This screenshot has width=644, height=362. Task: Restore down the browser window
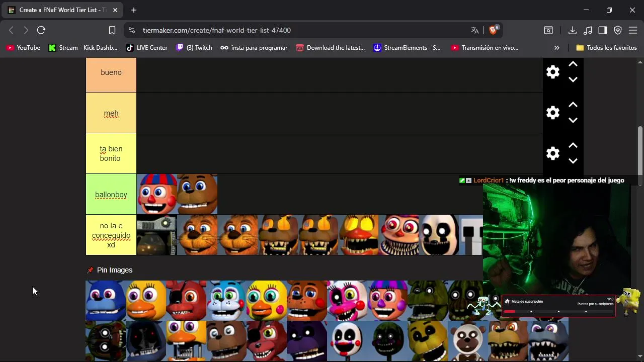[x=609, y=10]
